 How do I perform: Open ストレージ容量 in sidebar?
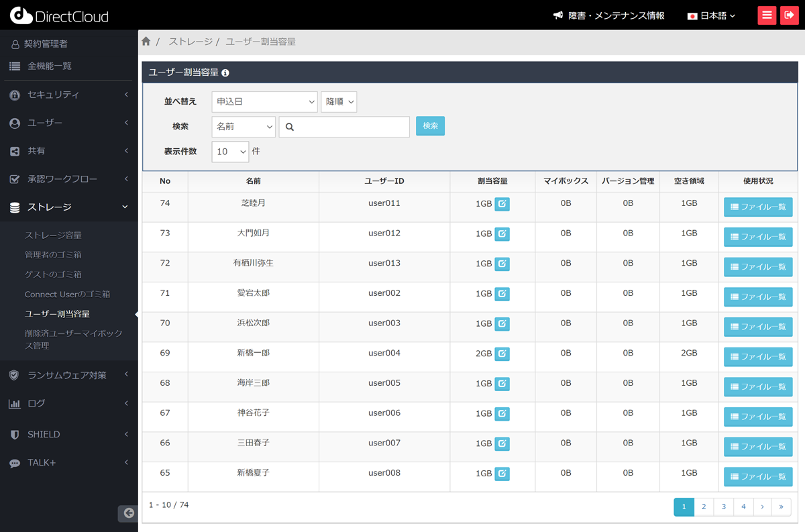53,235
